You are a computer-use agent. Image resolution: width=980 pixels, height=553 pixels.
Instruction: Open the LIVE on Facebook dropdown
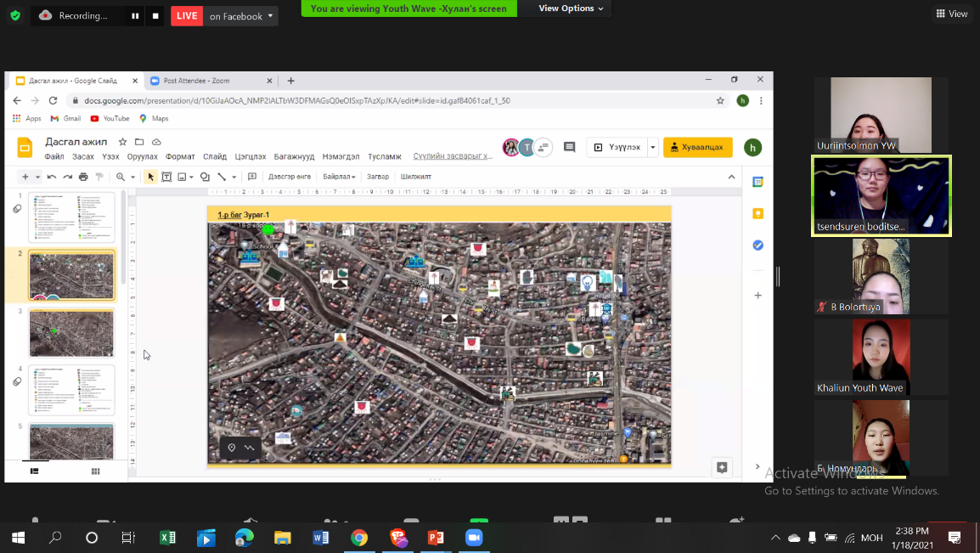click(x=271, y=16)
